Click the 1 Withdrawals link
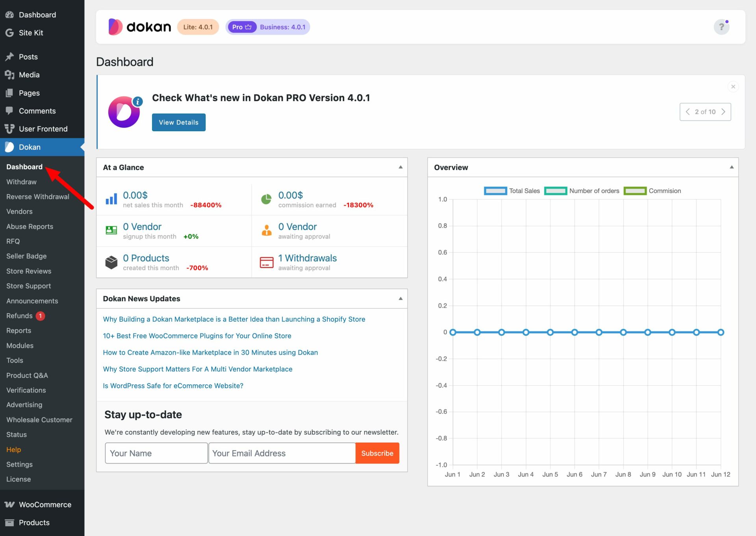 click(308, 258)
